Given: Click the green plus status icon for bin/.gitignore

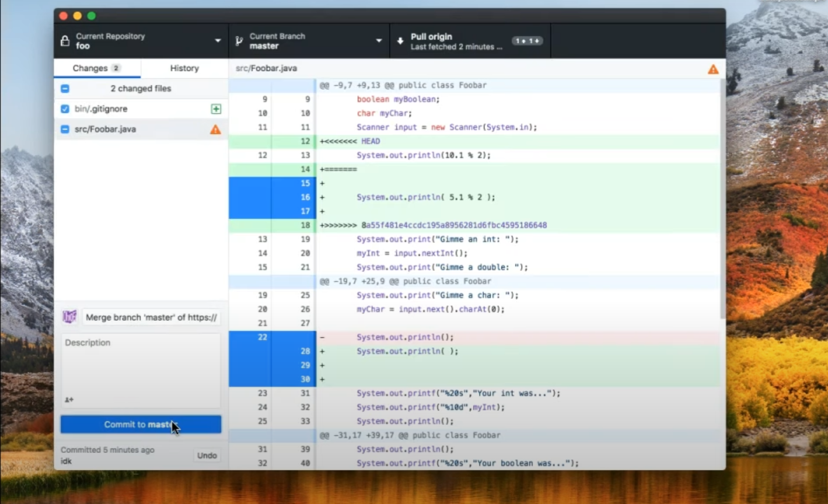Looking at the screenshot, I should pyautogui.click(x=216, y=109).
